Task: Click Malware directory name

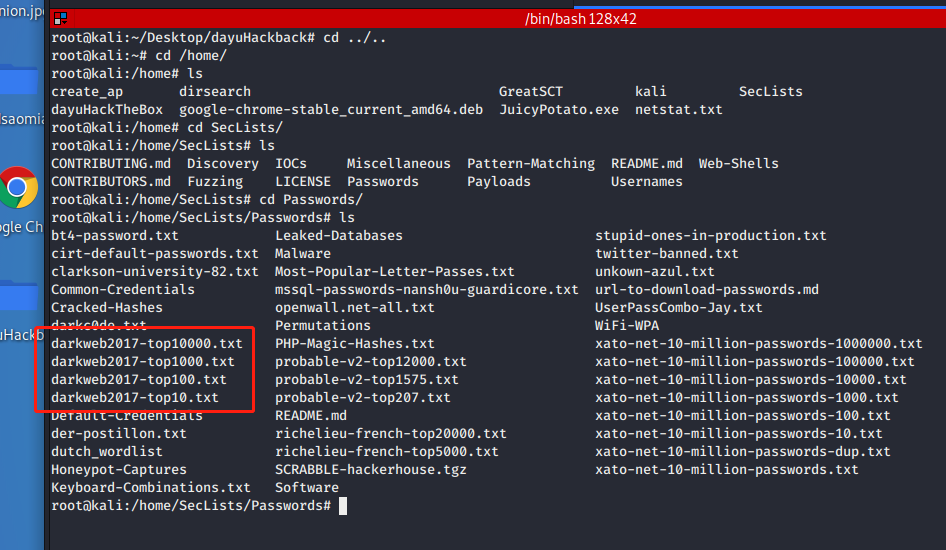Action: coord(303,254)
